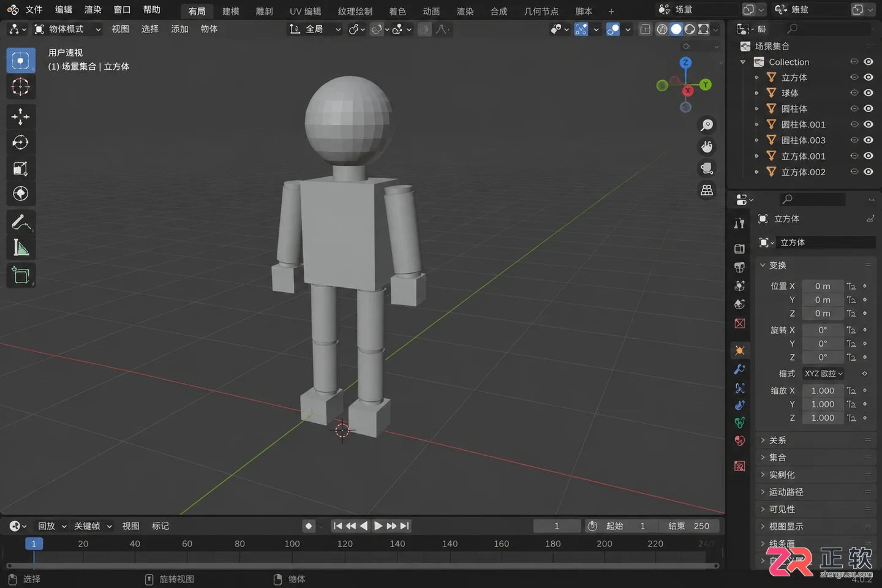Screen dimensions: 882x588
Task: Expand the 关系 panel
Action: tap(815, 440)
